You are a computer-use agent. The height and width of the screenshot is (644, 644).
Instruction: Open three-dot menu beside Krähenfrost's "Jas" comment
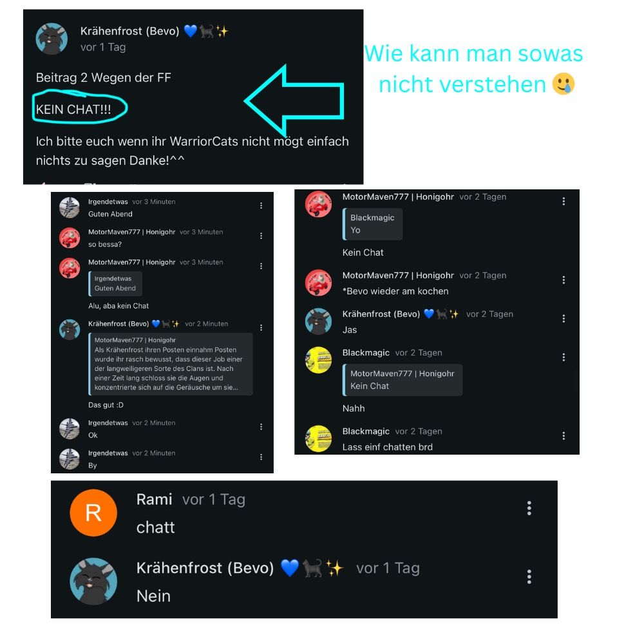[563, 319]
